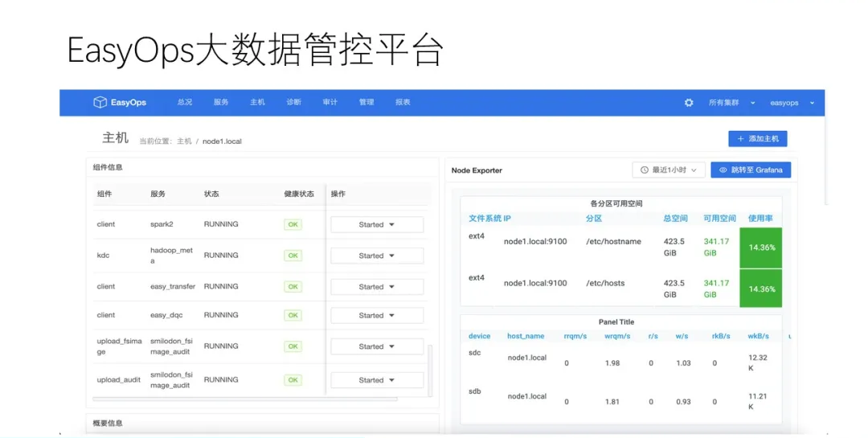This screenshot has height=438, width=868.
Task: Click 14.36% usage bar for /etc/hostname
Action: pyautogui.click(x=761, y=248)
